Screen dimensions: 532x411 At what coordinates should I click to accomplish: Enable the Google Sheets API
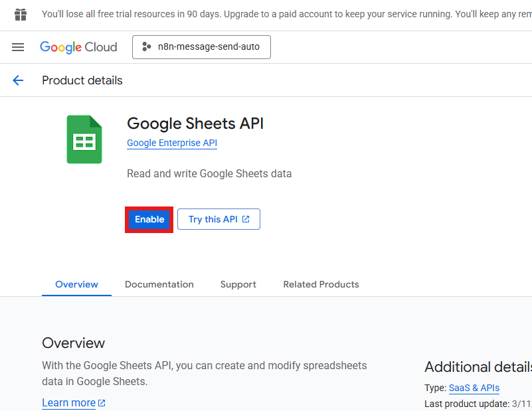click(149, 219)
